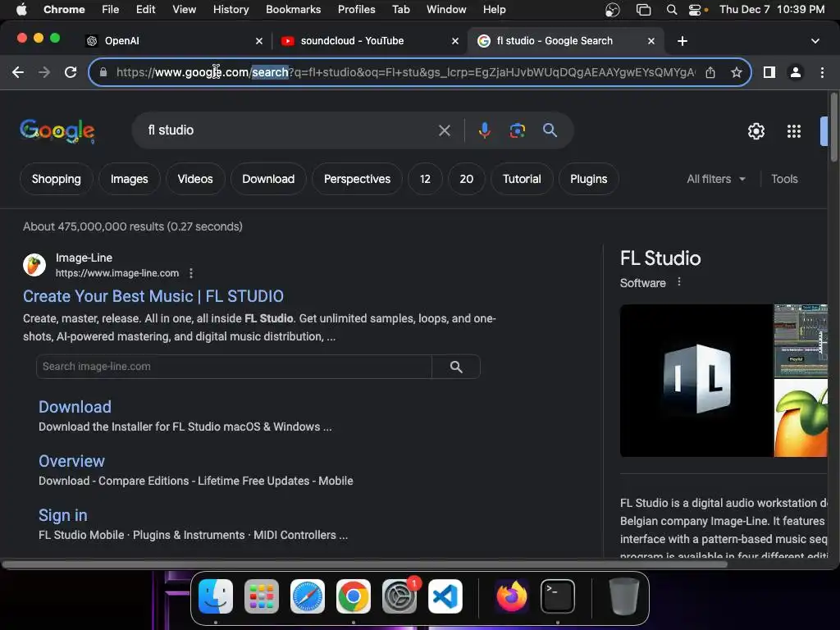Viewport: 840px width, 630px height.
Task: Open the Trash in the Dock
Action: tap(624, 596)
